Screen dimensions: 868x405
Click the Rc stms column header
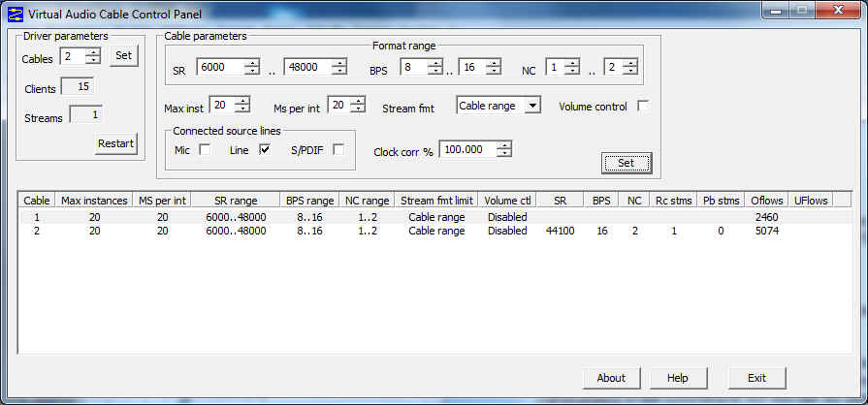pyautogui.click(x=674, y=201)
